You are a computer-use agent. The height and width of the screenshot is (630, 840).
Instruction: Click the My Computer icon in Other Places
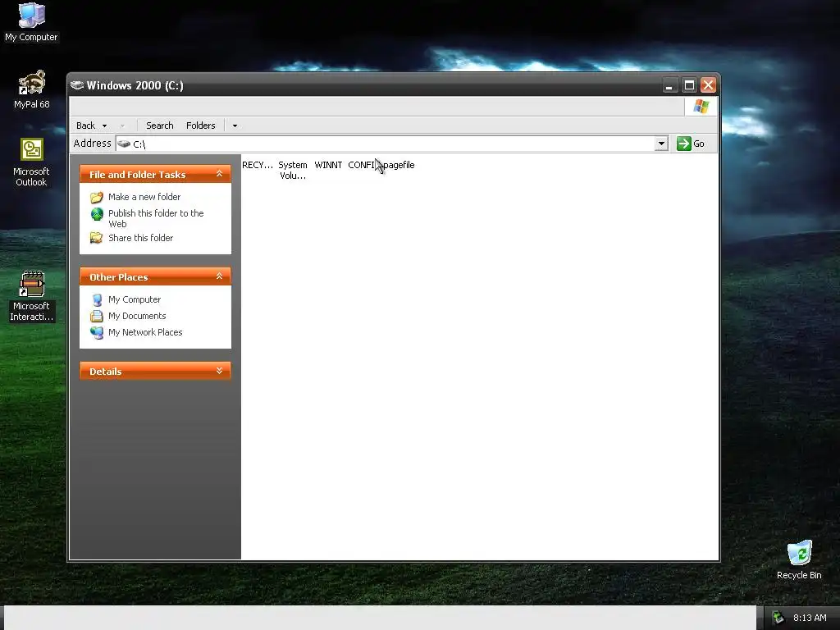[x=97, y=300]
